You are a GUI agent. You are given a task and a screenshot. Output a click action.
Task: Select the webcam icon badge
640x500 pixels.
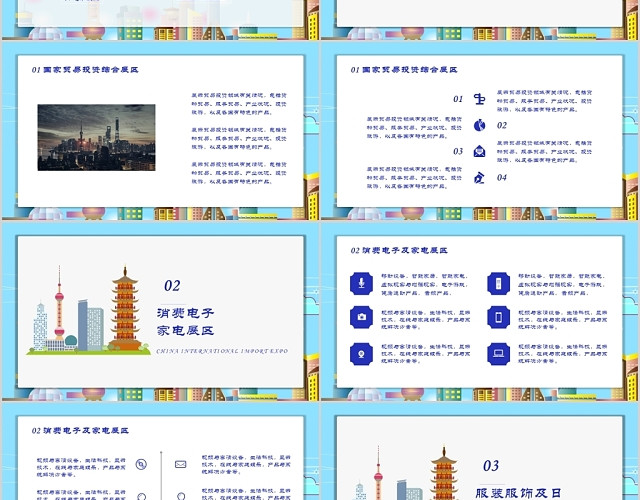[x=361, y=354]
